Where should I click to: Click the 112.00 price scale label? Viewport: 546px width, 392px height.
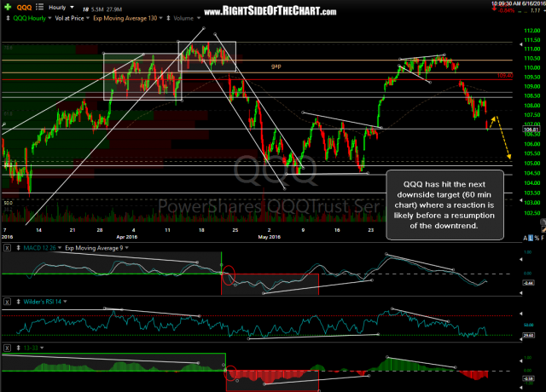(531, 31)
